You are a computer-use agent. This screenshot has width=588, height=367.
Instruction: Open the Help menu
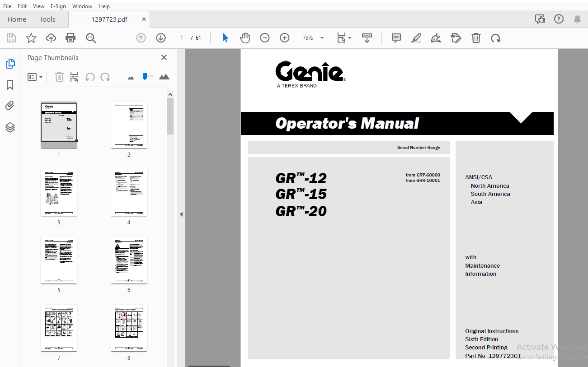pyautogui.click(x=104, y=6)
